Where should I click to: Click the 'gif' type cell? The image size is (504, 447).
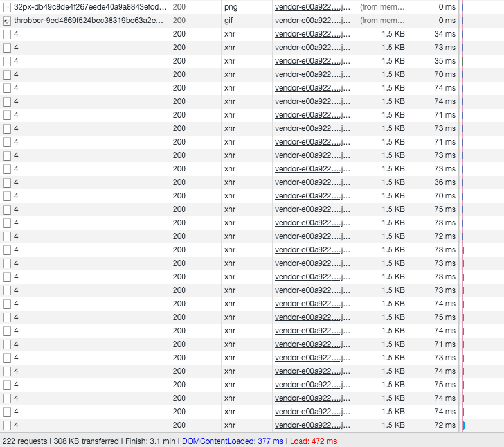(x=229, y=21)
